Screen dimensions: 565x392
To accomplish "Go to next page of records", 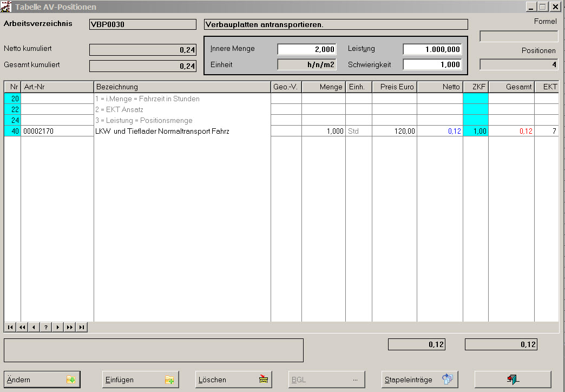I will [70, 327].
